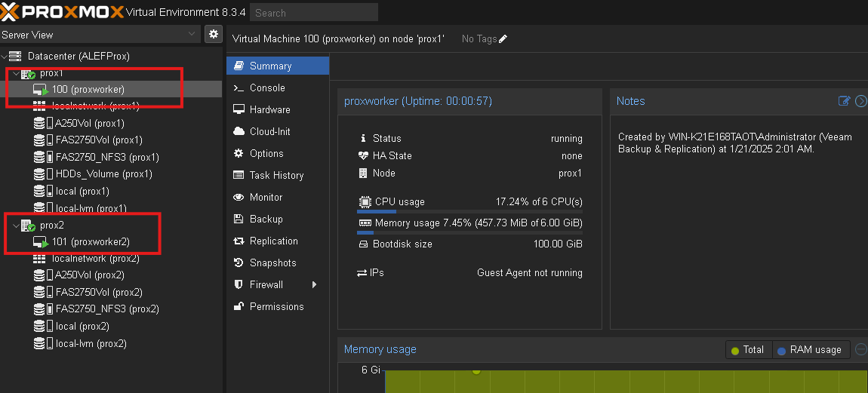This screenshot has height=393, width=868.
Task: Click the CPU usage progress bar
Action: [x=470, y=211]
